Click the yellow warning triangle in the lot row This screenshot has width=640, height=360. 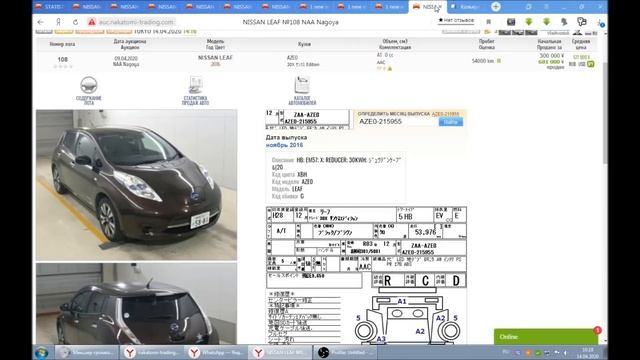[390, 69]
